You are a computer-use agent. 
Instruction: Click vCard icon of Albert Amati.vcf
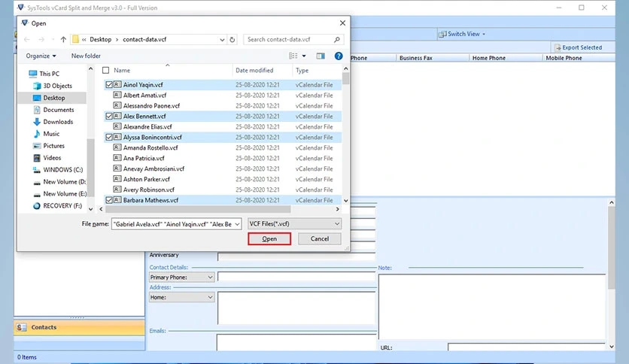117,95
